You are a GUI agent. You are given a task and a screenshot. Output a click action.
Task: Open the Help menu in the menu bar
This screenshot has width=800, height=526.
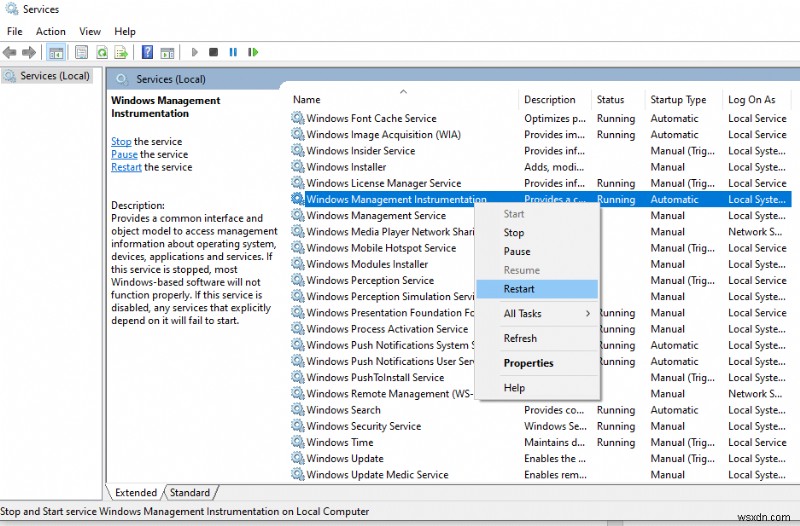[x=124, y=32]
